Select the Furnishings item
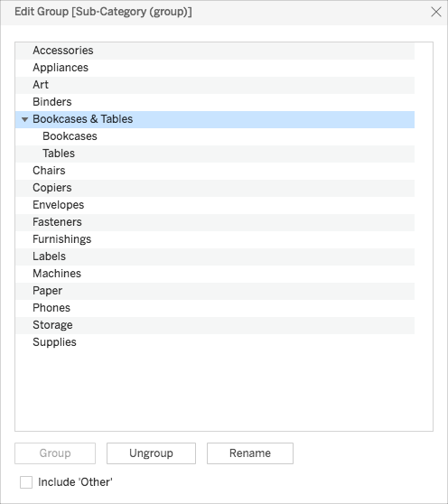Viewport: 448px width, 504px height. 215,239
